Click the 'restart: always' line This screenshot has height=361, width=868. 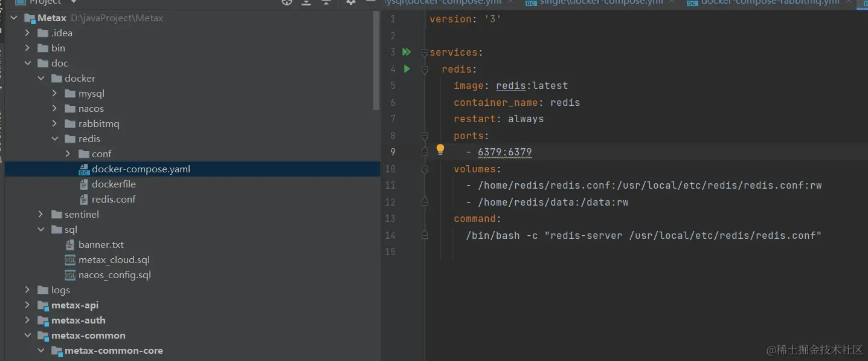[499, 119]
